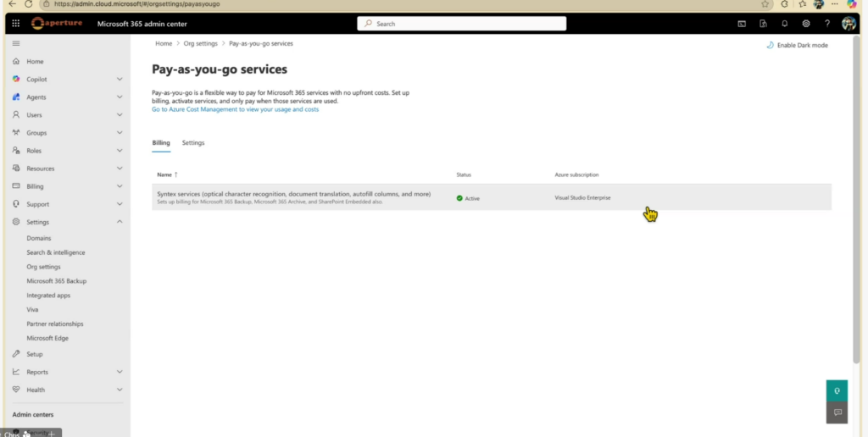Open Partner relationships in sidebar
This screenshot has height=437, width=868.
point(55,324)
